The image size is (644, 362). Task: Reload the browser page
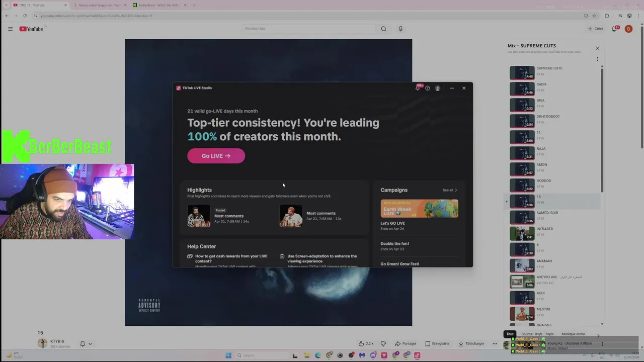tap(25, 16)
